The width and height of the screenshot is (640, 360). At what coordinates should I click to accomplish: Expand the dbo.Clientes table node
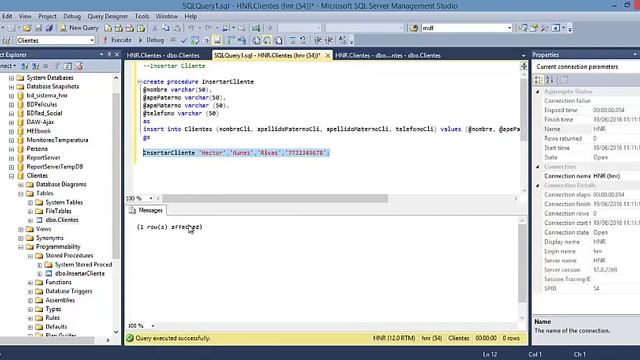pos(30,220)
